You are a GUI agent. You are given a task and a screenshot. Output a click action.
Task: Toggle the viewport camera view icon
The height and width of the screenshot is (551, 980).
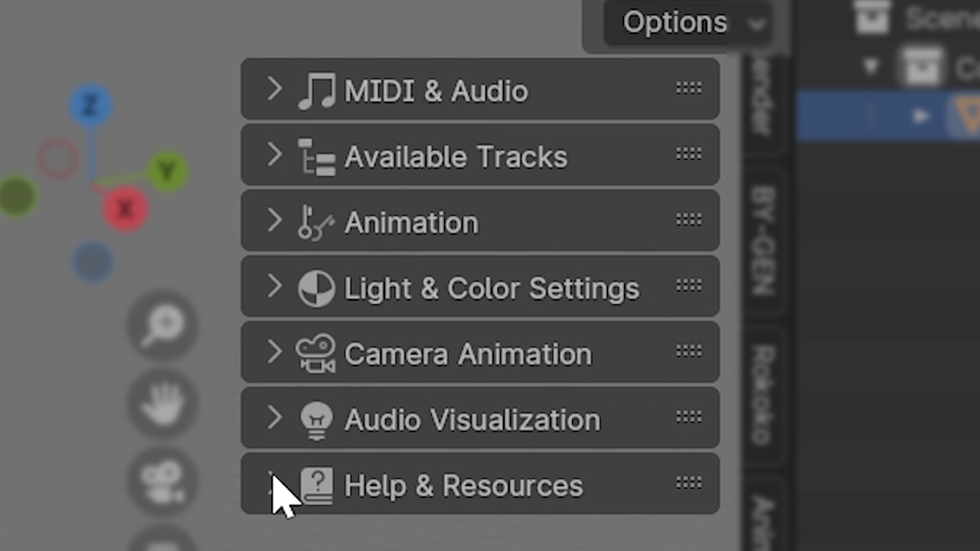click(x=162, y=481)
